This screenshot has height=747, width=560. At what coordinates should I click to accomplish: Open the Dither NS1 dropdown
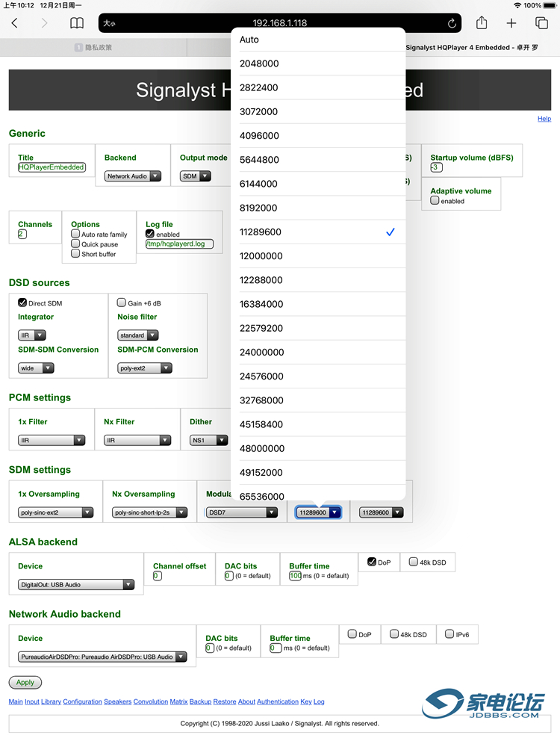point(209,441)
